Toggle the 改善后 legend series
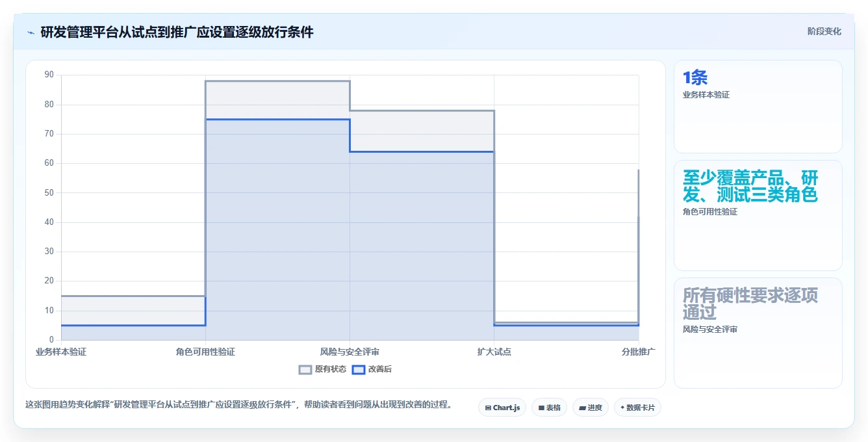The width and height of the screenshot is (868, 442). 372,369
